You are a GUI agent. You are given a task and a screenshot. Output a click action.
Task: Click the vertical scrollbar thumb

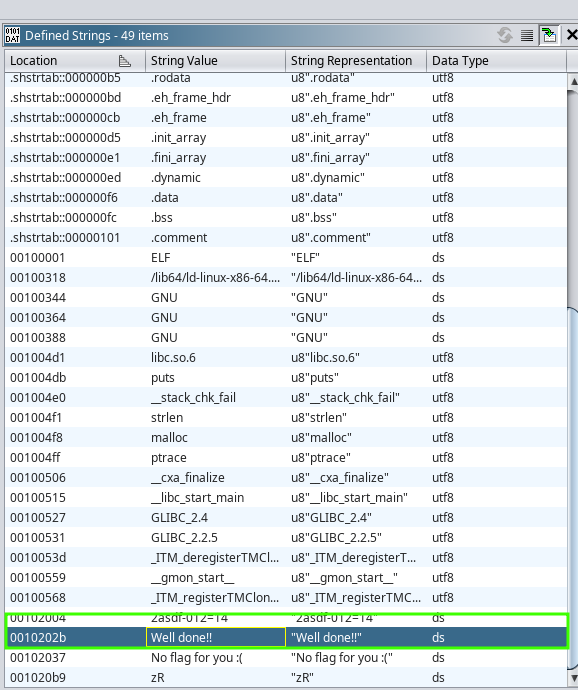[574, 488]
